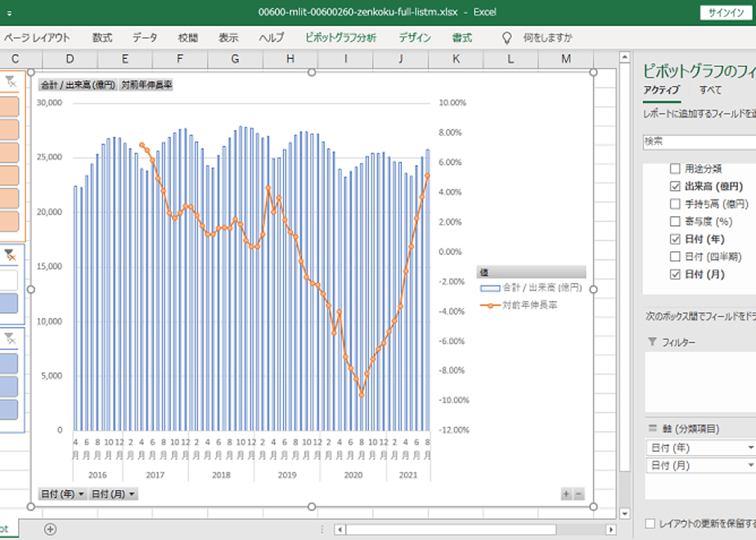Toggle レイアウトの更新を保留する checkbox
756x540 pixels.
point(650,524)
